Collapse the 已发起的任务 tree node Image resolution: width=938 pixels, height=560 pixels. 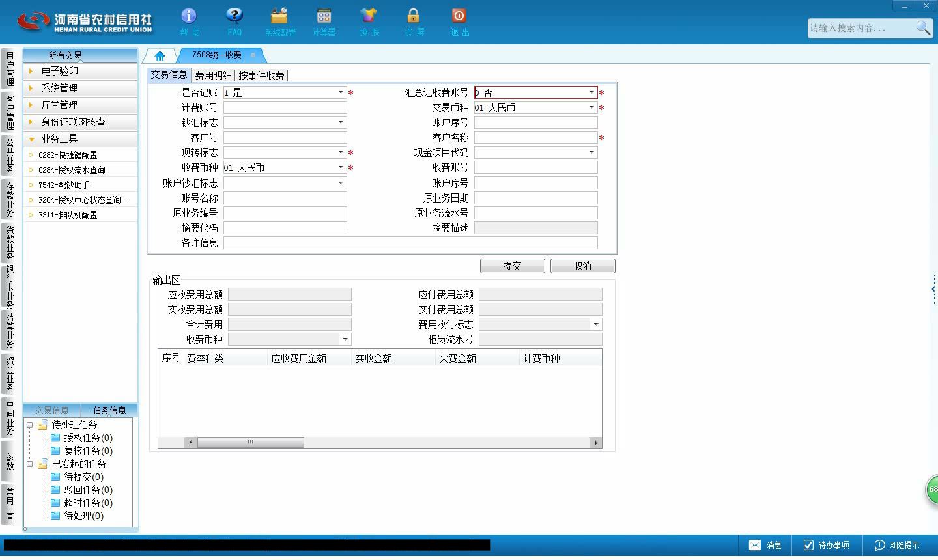coord(29,464)
